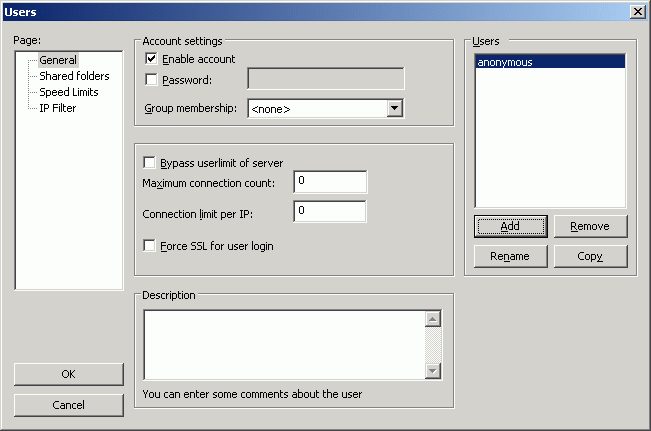
Task: Enable Force SSL for user login
Action: click(151, 246)
